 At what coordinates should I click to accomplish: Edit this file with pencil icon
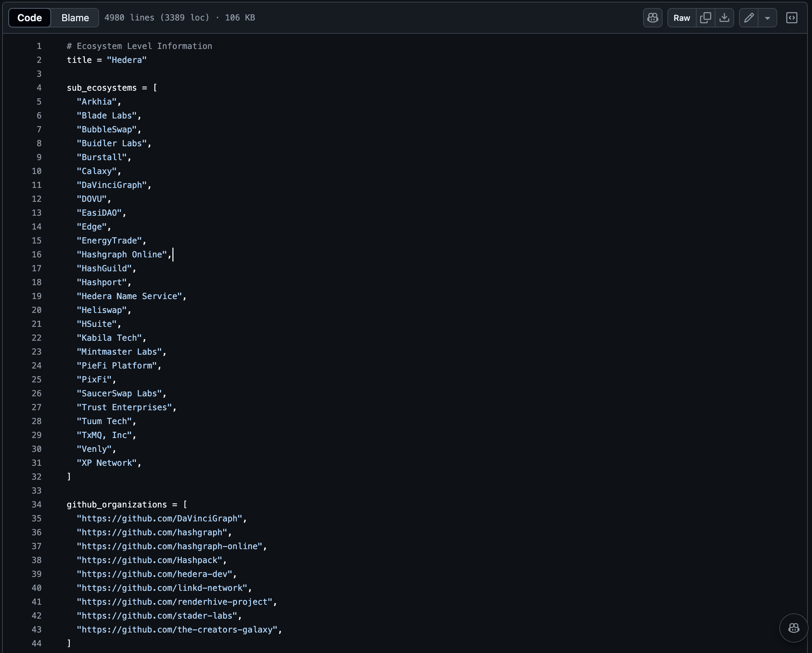[x=749, y=18]
